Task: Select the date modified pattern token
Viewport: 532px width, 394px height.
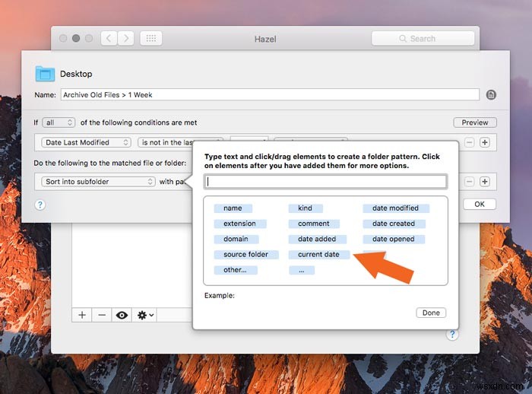Action: click(396, 208)
